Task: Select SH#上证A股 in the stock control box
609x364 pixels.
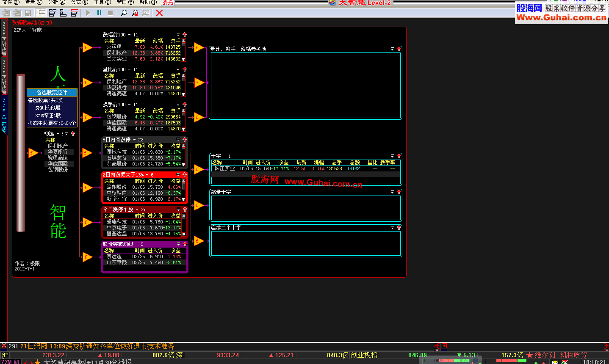Action: [x=48, y=108]
